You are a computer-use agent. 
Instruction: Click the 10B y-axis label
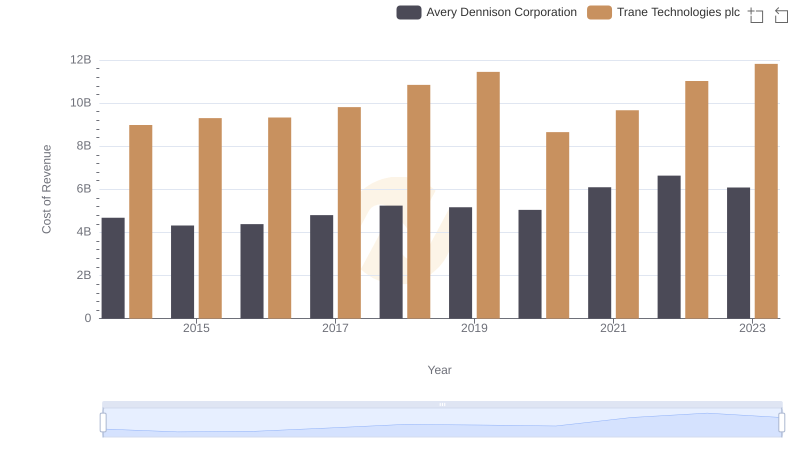point(81,103)
